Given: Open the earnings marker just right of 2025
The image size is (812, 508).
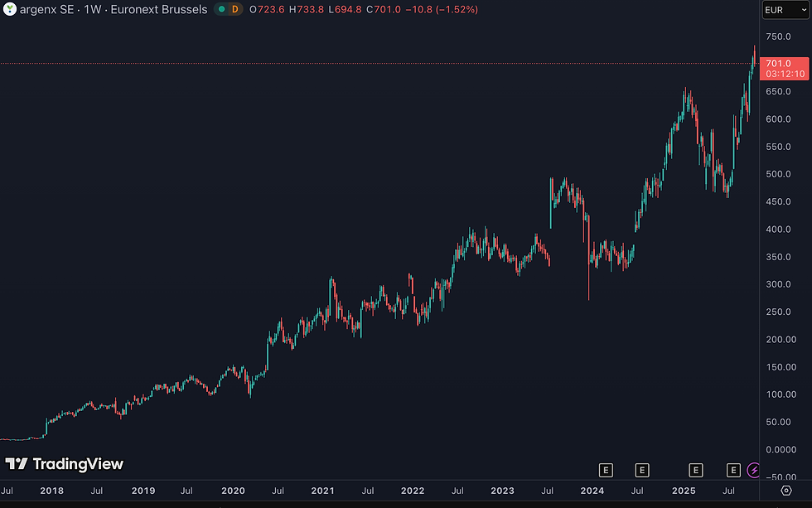Looking at the screenshot, I should click(x=695, y=470).
